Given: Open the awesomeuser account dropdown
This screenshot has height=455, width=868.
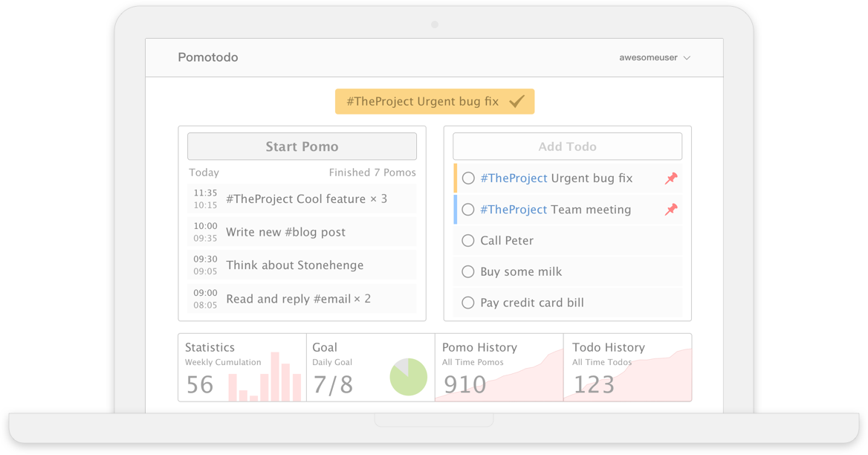Looking at the screenshot, I should 655,57.
